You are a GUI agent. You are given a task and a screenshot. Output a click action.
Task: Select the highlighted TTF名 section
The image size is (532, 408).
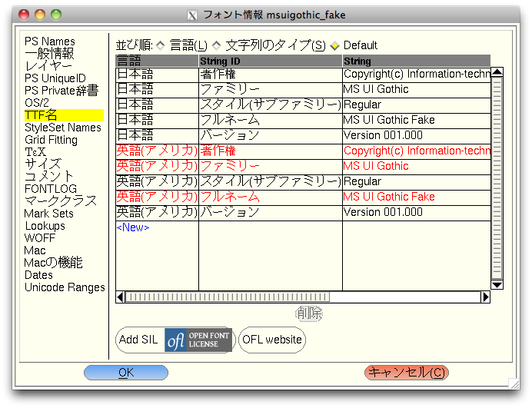click(x=64, y=115)
